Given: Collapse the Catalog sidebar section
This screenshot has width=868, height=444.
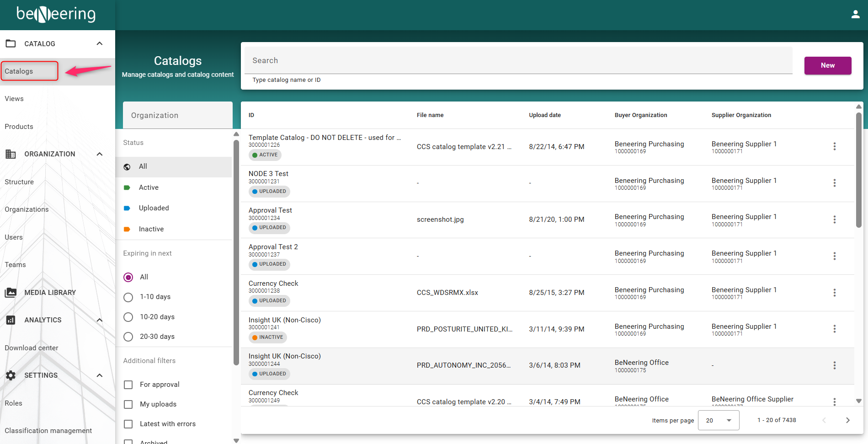Looking at the screenshot, I should pyautogui.click(x=100, y=43).
